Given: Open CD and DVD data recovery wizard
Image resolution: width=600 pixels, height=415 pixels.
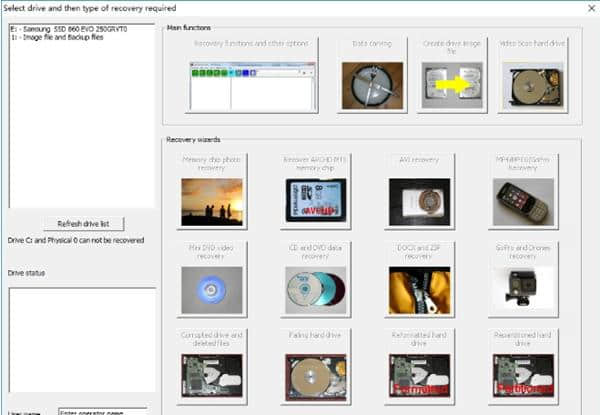Looking at the screenshot, I should point(315,280).
